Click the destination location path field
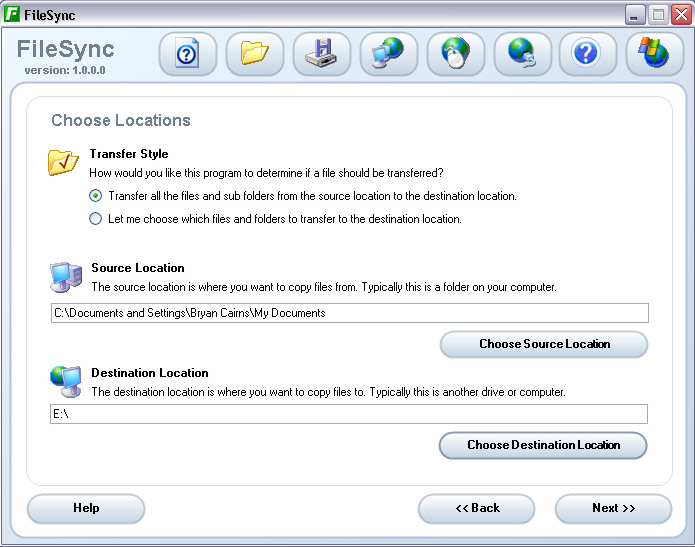Image resolution: width=695 pixels, height=547 pixels. click(349, 414)
